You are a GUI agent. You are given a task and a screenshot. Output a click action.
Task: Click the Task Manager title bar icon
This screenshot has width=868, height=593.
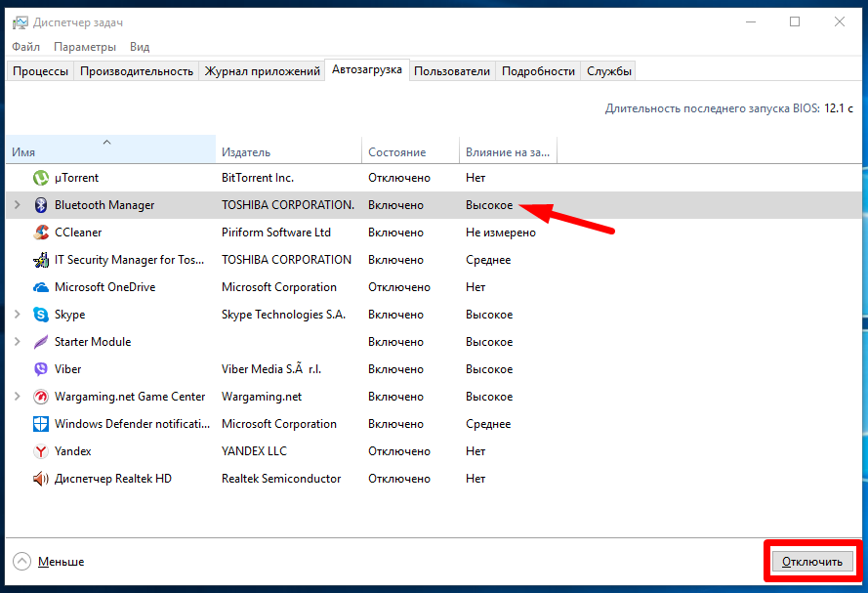20,22
